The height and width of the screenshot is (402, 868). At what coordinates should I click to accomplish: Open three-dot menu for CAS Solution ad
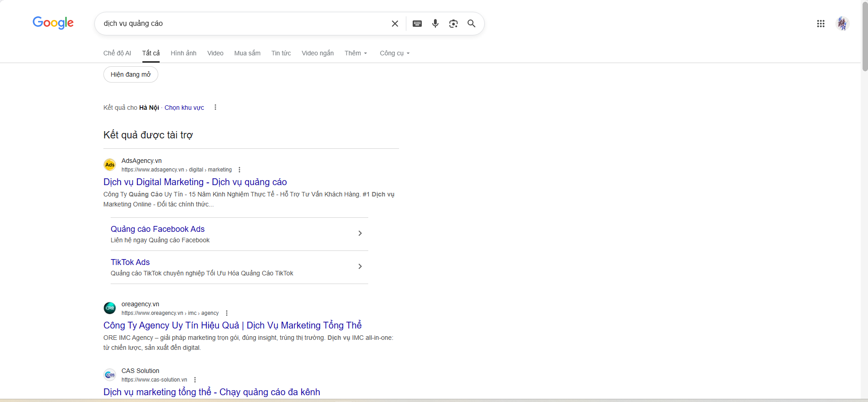(x=195, y=380)
